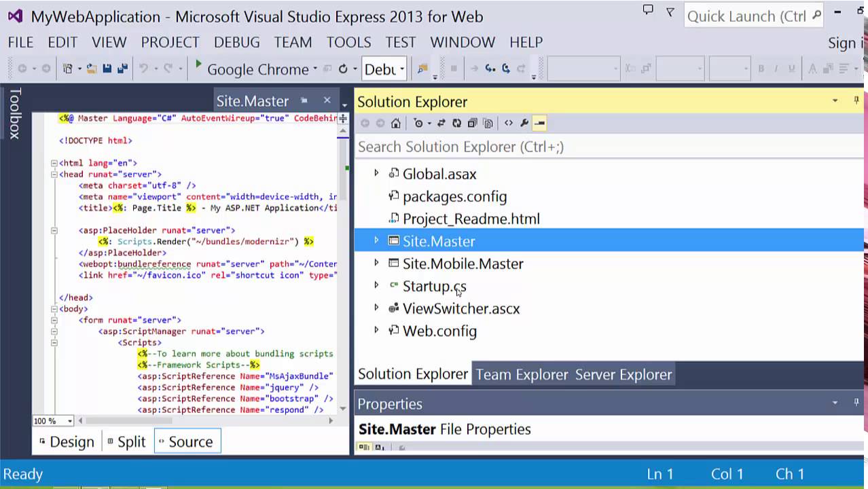Click the Step Over debug icon
Viewport: 868px width, 489px height.
(x=506, y=69)
